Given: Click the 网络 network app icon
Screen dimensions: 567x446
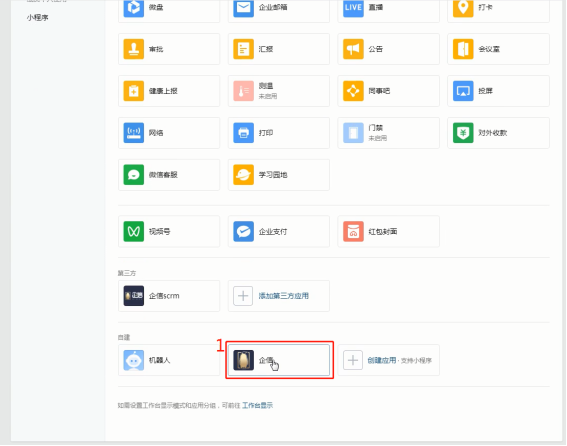Looking at the screenshot, I should click(134, 133).
